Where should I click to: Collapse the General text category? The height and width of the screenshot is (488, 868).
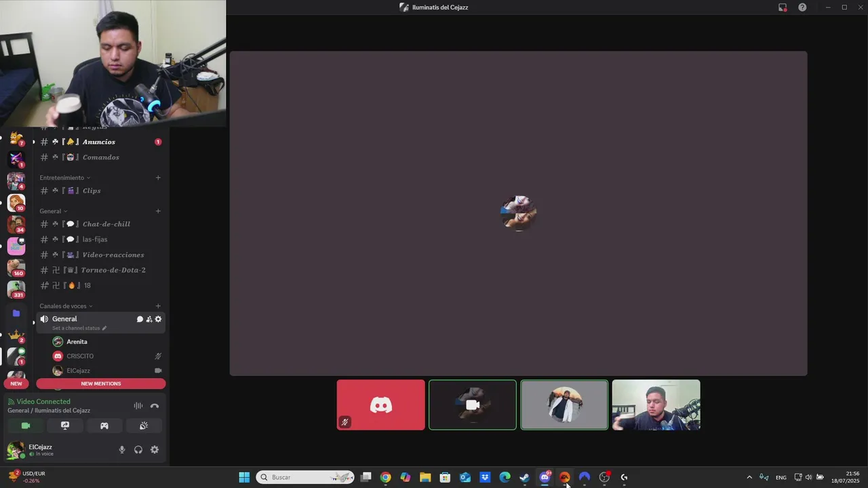click(x=53, y=211)
